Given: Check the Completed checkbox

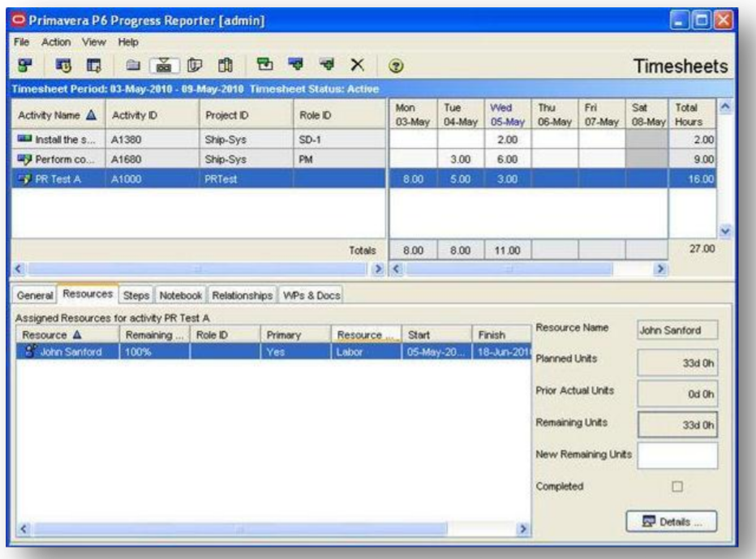Looking at the screenshot, I should pos(677,487).
